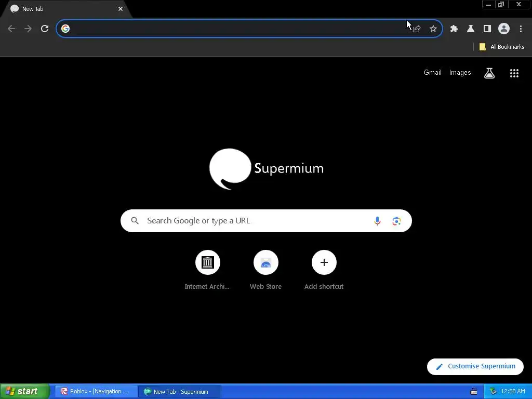
Task: Click the Google icon in address bar
Action: click(65, 29)
